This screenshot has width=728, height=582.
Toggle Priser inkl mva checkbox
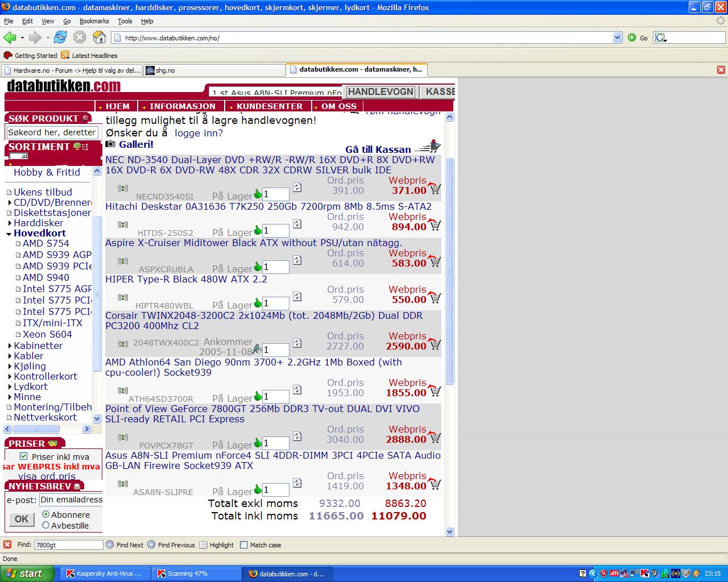click(x=23, y=456)
